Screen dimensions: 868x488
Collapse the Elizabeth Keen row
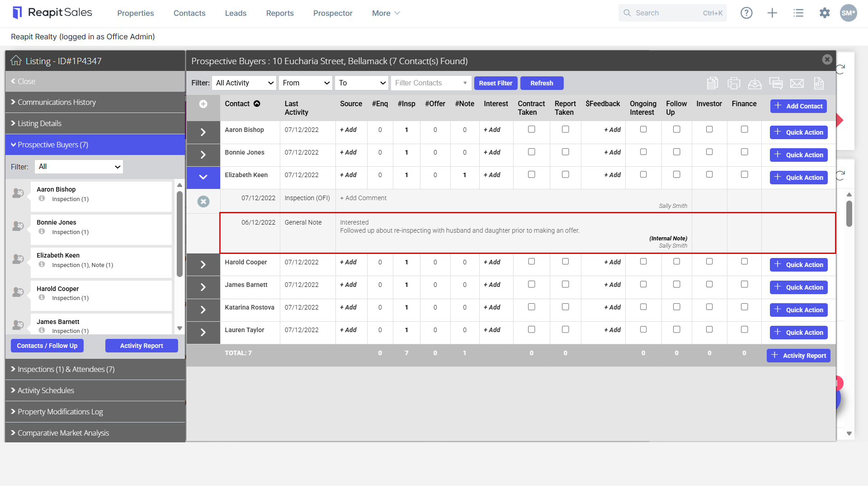click(x=203, y=178)
